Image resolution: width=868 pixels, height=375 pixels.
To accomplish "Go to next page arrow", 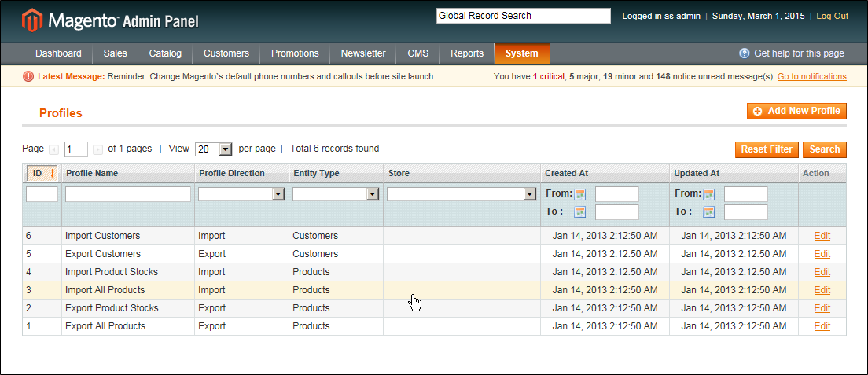I will 98,149.
